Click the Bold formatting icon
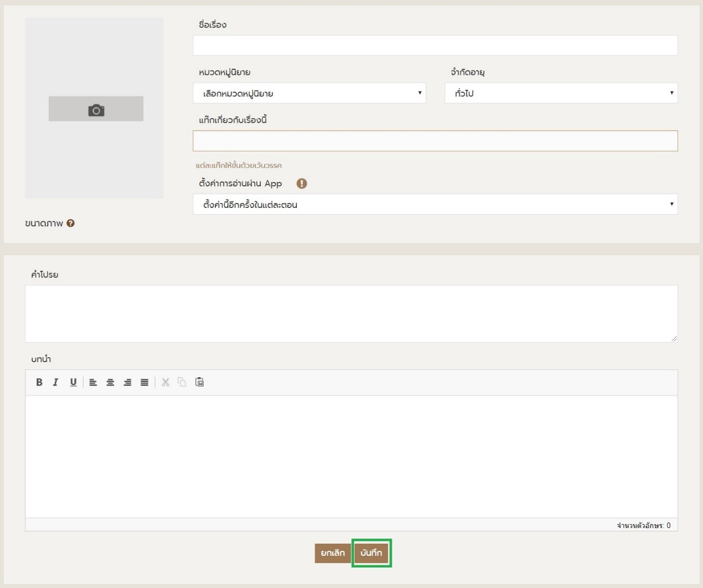Viewport: 703px width, 588px height. (x=39, y=382)
